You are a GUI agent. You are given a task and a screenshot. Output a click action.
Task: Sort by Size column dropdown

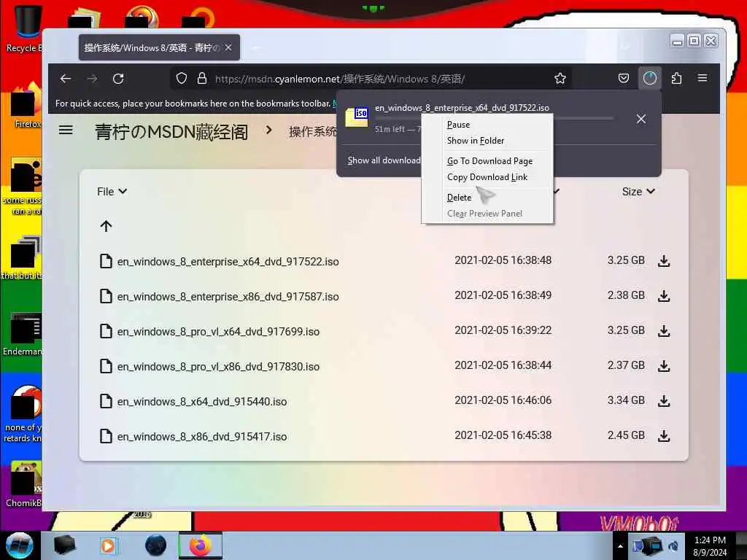click(638, 192)
